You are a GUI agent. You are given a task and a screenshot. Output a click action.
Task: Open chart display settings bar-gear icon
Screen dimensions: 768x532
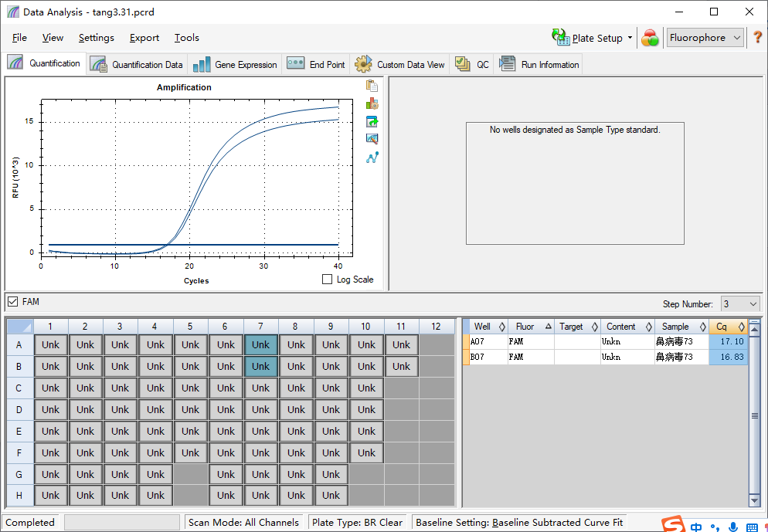372,103
